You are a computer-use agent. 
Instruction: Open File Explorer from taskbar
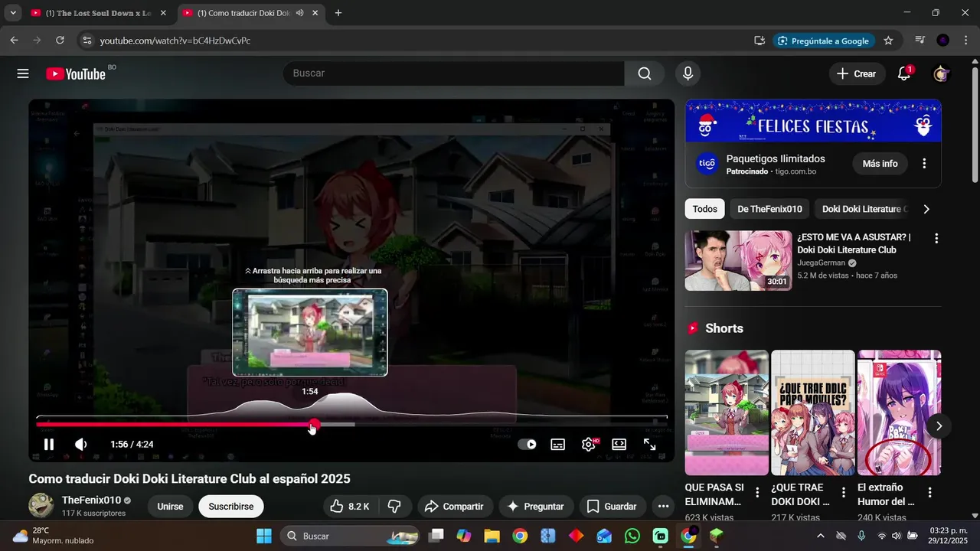tap(492, 536)
